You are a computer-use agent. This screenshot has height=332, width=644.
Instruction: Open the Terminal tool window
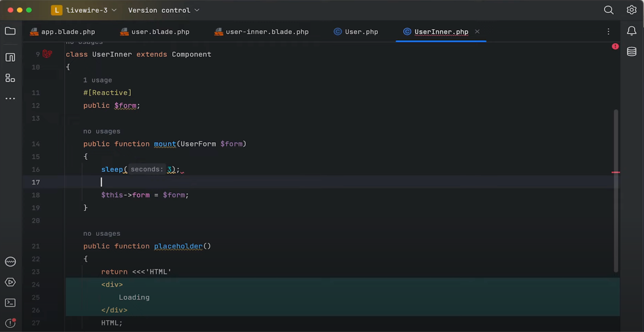(10, 303)
